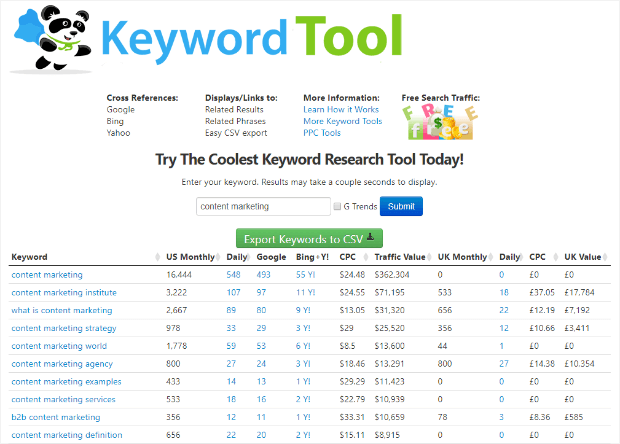The height and width of the screenshot is (444, 620).
Task: Enable the G Trends checkbox
Action: click(337, 206)
